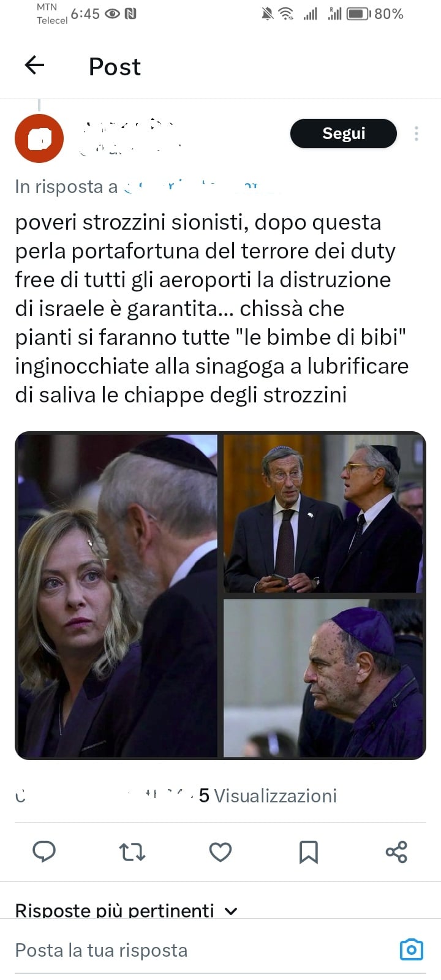
Task: Open the large left photo thumbnail
Action: [x=116, y=596]
